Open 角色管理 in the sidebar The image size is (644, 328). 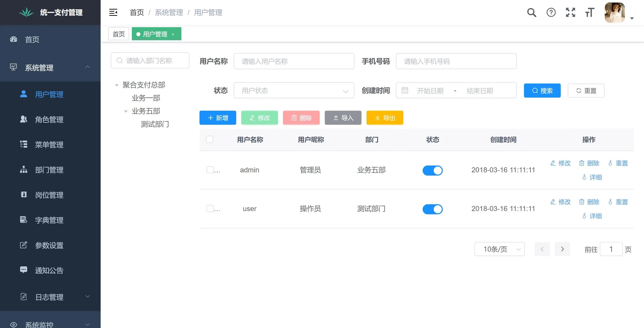click(49, 119)
